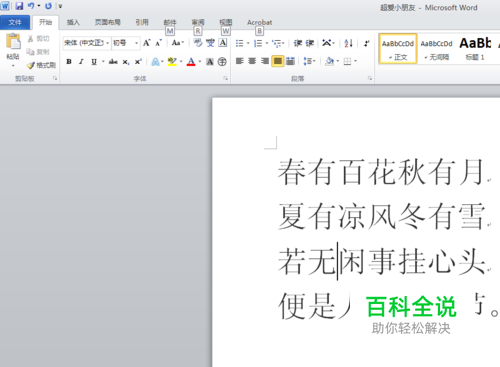Toggle Bold formatting
This screenshot has height=367, width=500.
[x=69, y=62]
